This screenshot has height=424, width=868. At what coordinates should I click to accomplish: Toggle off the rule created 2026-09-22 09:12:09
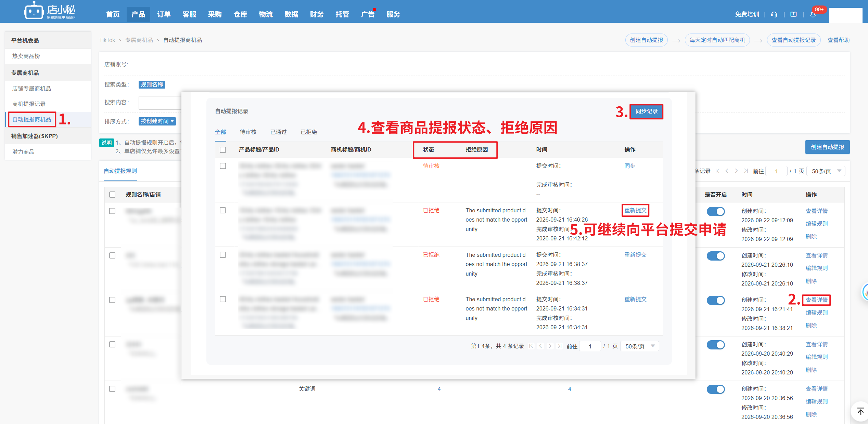point(716,211)
